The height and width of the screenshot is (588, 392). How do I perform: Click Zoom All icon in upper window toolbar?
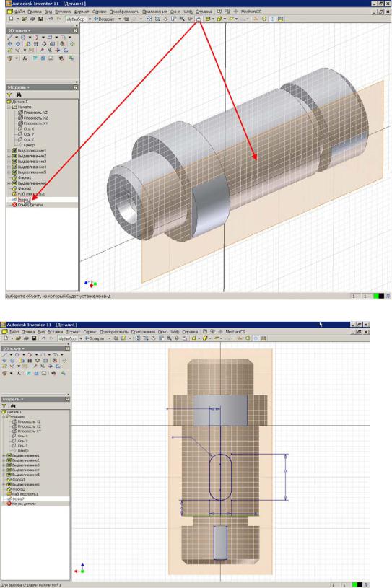(x=149, y=19)
